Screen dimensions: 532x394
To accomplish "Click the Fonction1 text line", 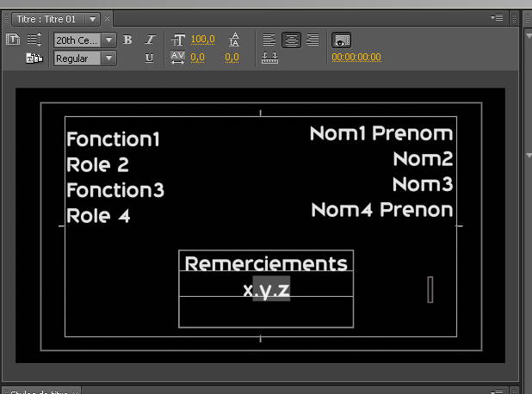I will [113, 139].
